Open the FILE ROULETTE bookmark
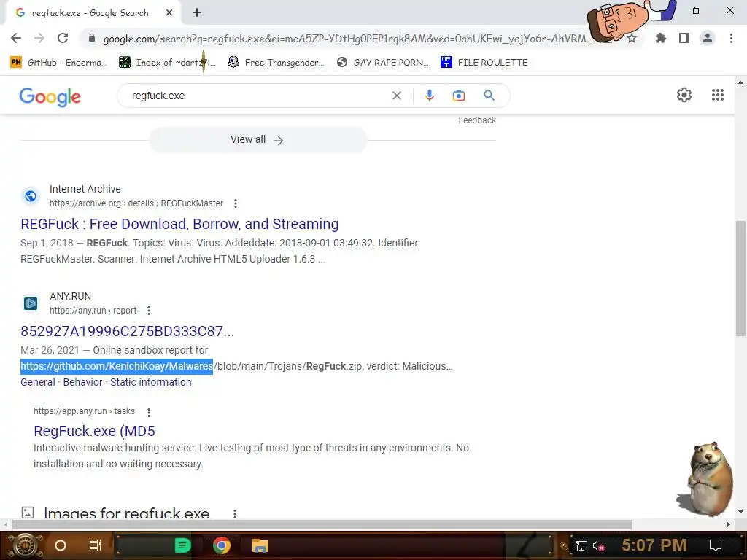The image size is (747, 560). (484, 63)
